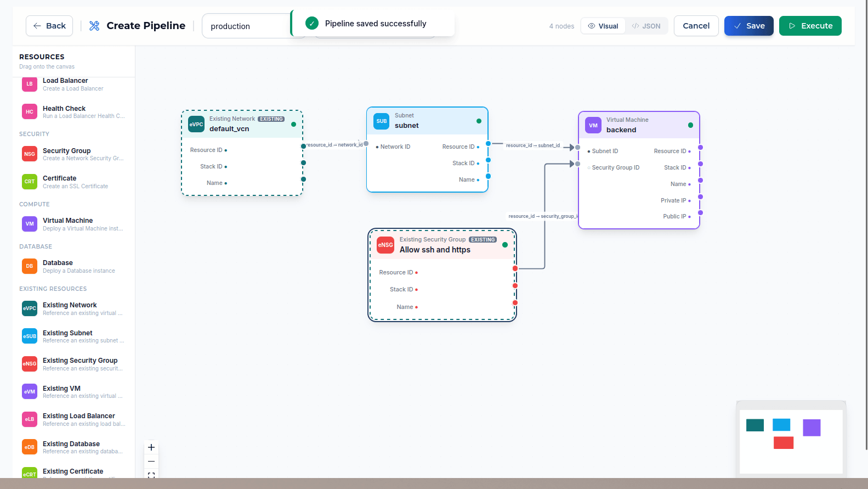868x489 pixels.
Task: Pick the Database DB sidebar icon
Action: (30, 266)
